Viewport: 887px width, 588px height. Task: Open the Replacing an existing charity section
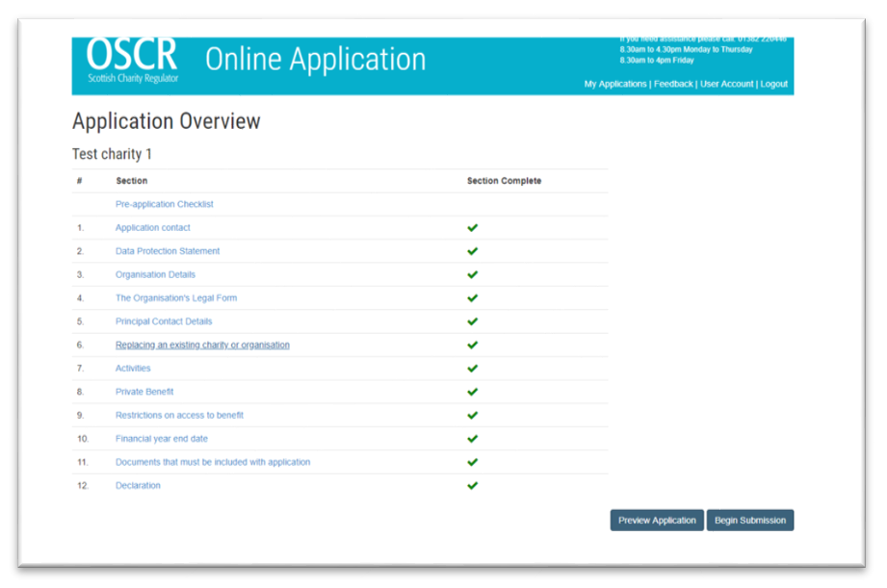202,345
